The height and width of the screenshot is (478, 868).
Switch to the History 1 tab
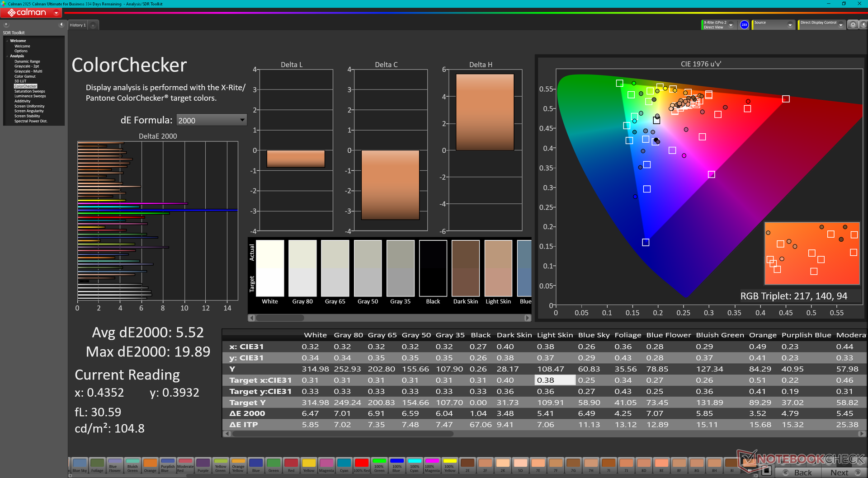(77, 25)
